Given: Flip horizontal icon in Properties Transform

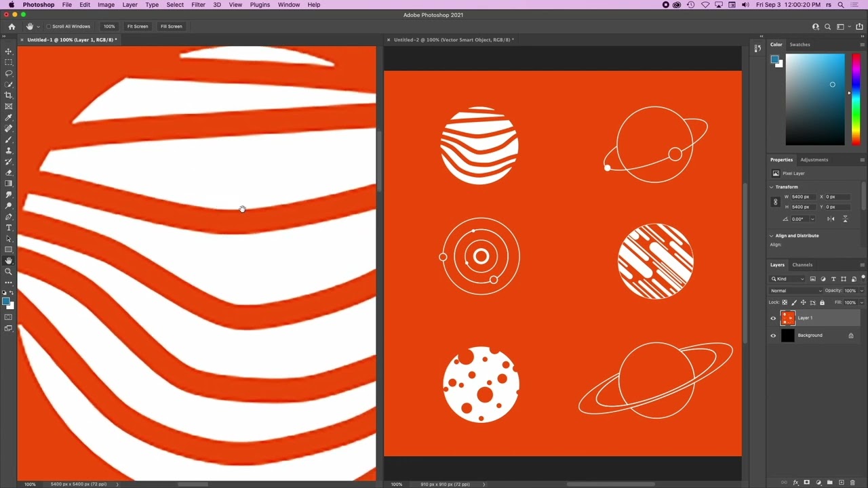Looking at the screenshot, I should 831,219.
